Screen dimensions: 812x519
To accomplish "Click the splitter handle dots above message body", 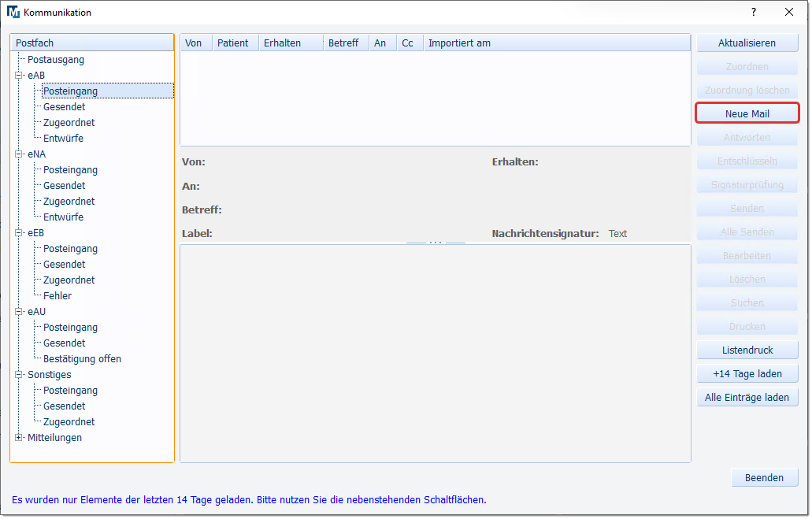I will 436,242.
